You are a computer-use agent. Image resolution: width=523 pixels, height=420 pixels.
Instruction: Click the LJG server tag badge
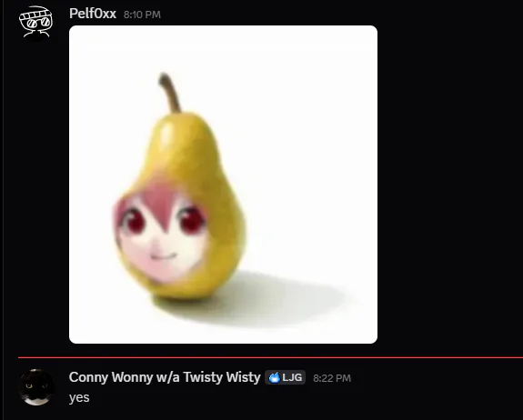coord(286,377)
